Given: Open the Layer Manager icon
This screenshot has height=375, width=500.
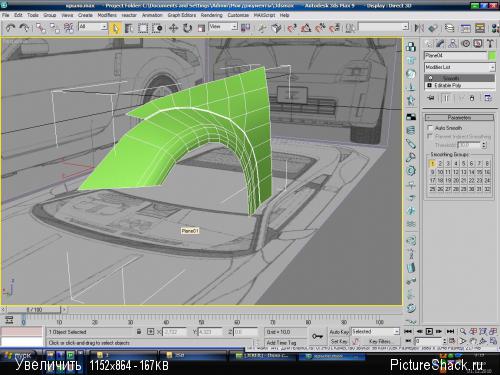Looking at the screenshot, I should pyautogui.click(x=449, y=28).
